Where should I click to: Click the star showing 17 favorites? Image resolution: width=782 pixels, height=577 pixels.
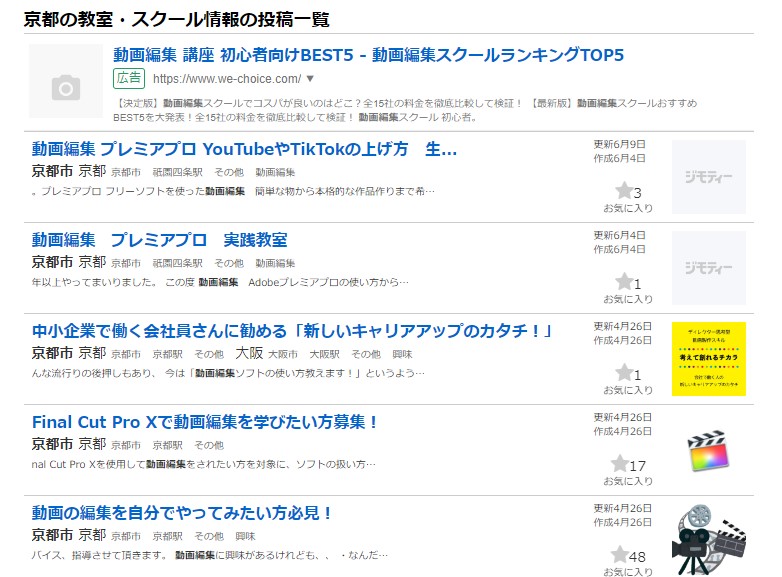(x=619, y=464)
